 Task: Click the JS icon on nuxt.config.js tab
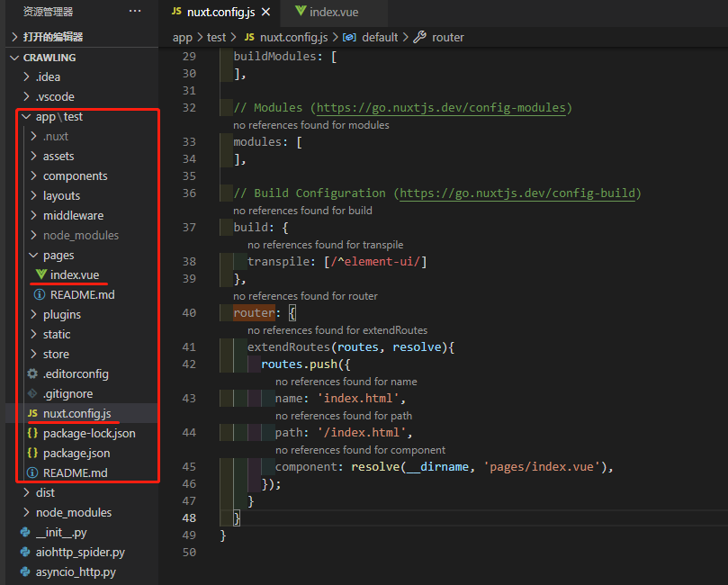point(176,11)
